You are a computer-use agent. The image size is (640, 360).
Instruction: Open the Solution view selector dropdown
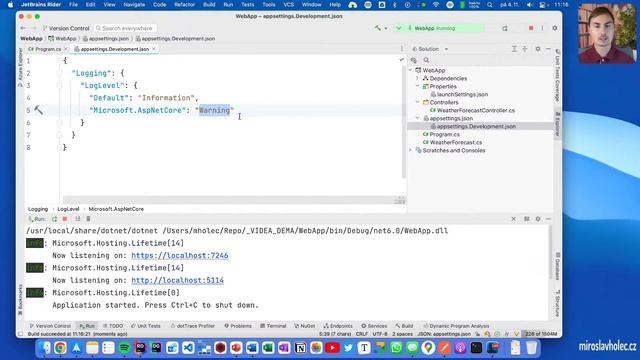tap(446, 49)
